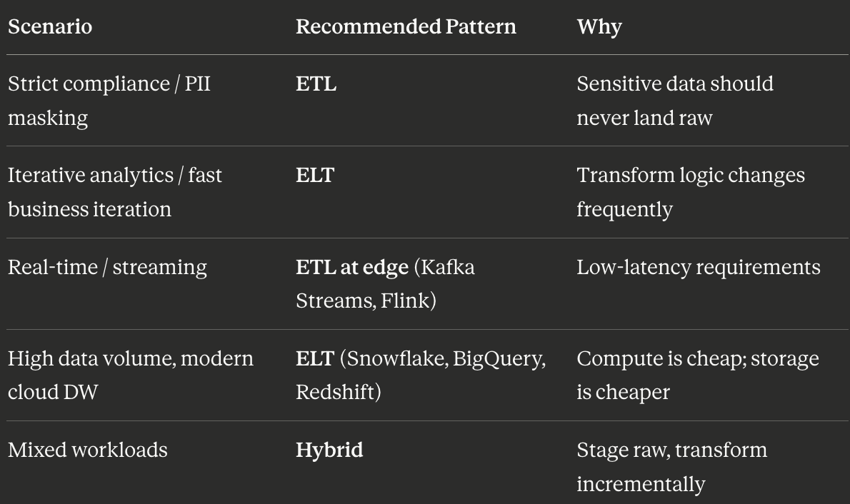Click the bold ETL at edge text

(352, 267)
